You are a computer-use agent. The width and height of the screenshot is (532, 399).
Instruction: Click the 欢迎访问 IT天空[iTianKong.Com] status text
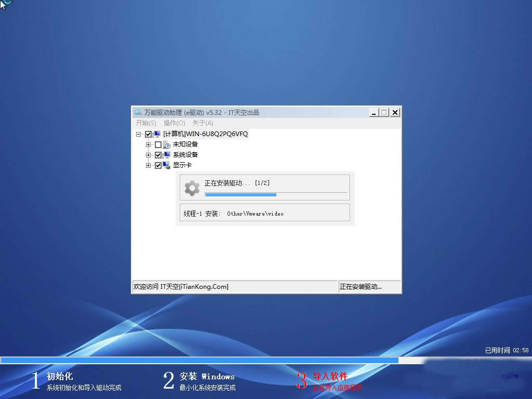(181, 287)
